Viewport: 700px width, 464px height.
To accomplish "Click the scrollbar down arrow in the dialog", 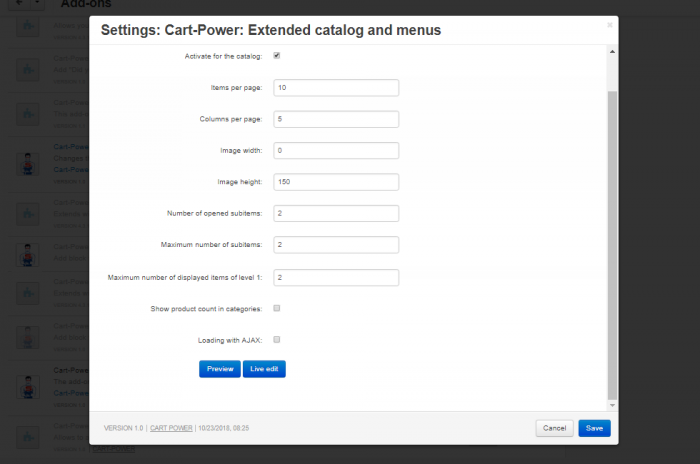I will [612, 405].
